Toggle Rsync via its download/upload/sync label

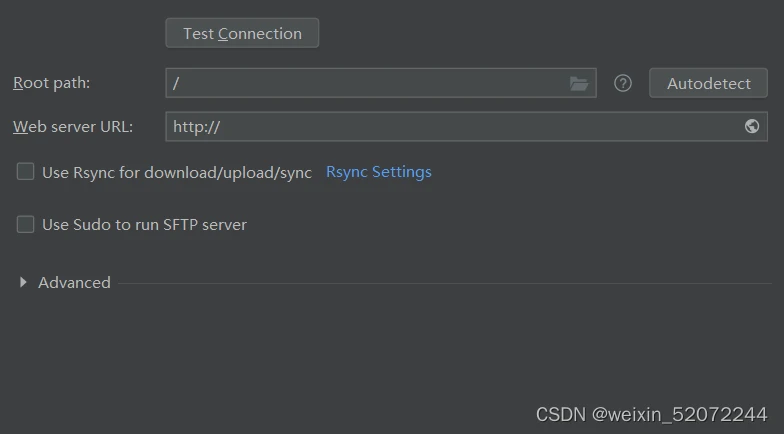(x=177, y=172)
